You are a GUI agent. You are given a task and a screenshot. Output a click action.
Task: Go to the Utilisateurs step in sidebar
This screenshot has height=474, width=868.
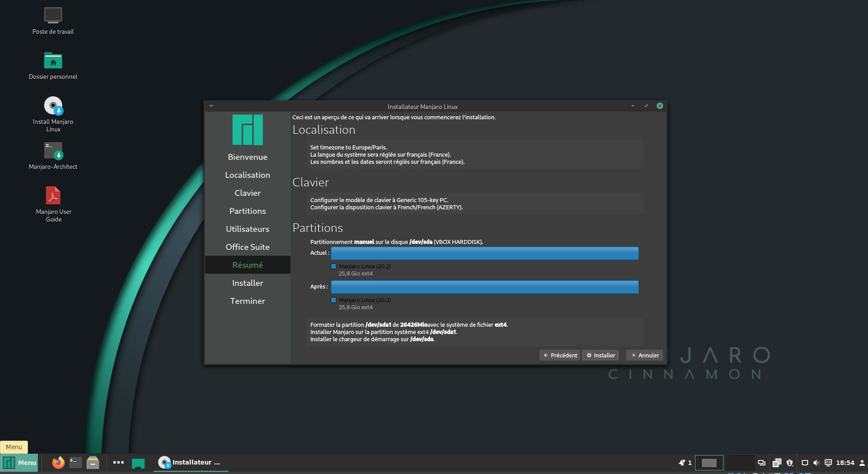point(248,229)
